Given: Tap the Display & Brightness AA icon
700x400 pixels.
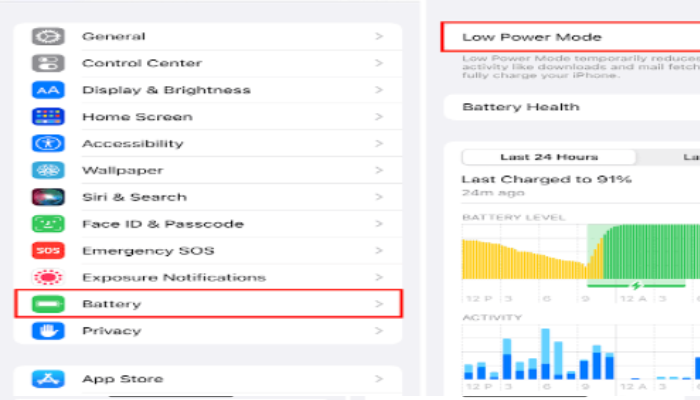Looking at the screenshot, I should [48, 90].
